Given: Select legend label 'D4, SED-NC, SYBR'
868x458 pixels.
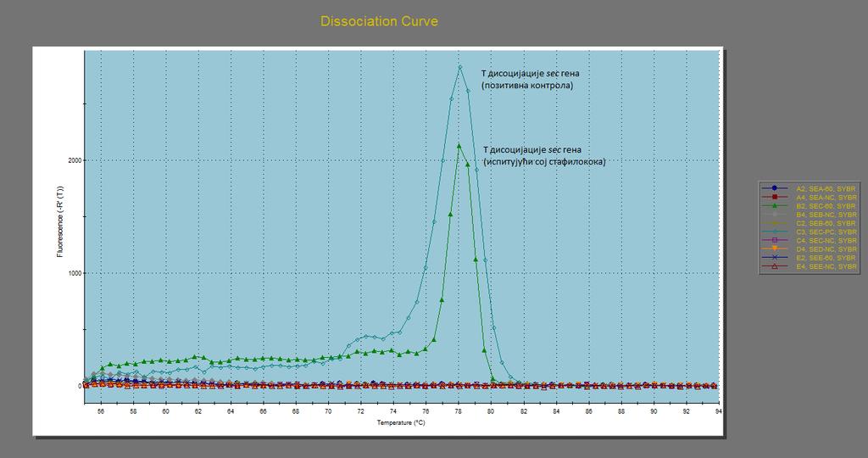Looking at the screenshot, I should (826, 249).
